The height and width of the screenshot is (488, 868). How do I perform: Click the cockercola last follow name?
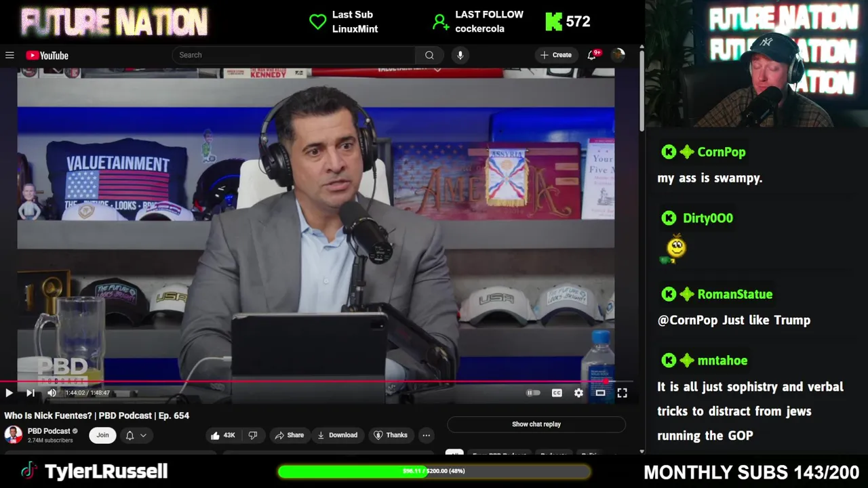pyautogui.click(x=479, y=29)
